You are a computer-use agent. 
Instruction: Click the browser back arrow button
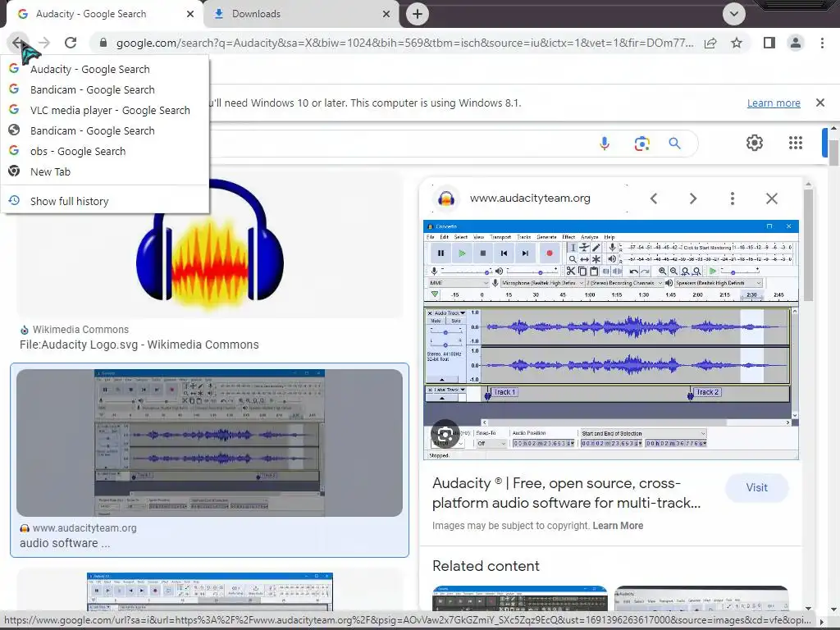coord(18,43)
